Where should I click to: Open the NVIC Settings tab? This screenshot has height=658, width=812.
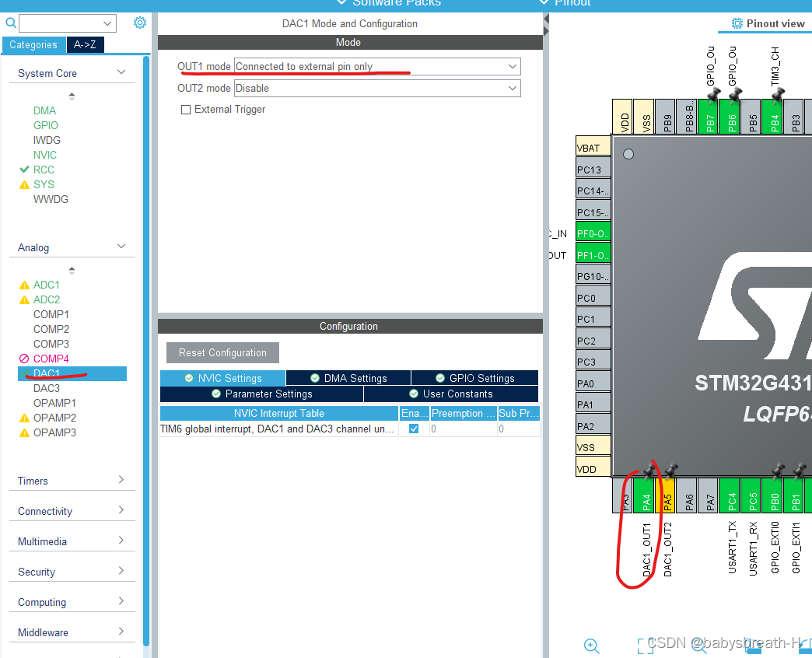[x=222, y=378]
